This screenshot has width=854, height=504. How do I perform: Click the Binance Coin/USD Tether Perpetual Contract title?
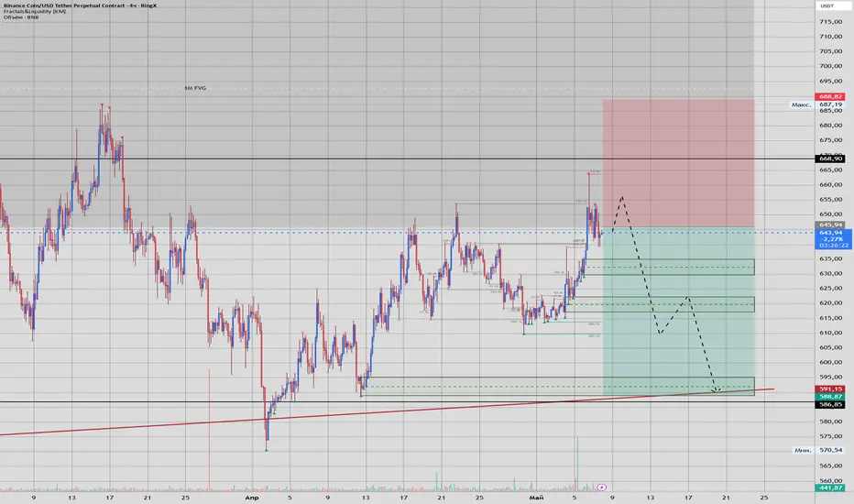click(79, 5)
